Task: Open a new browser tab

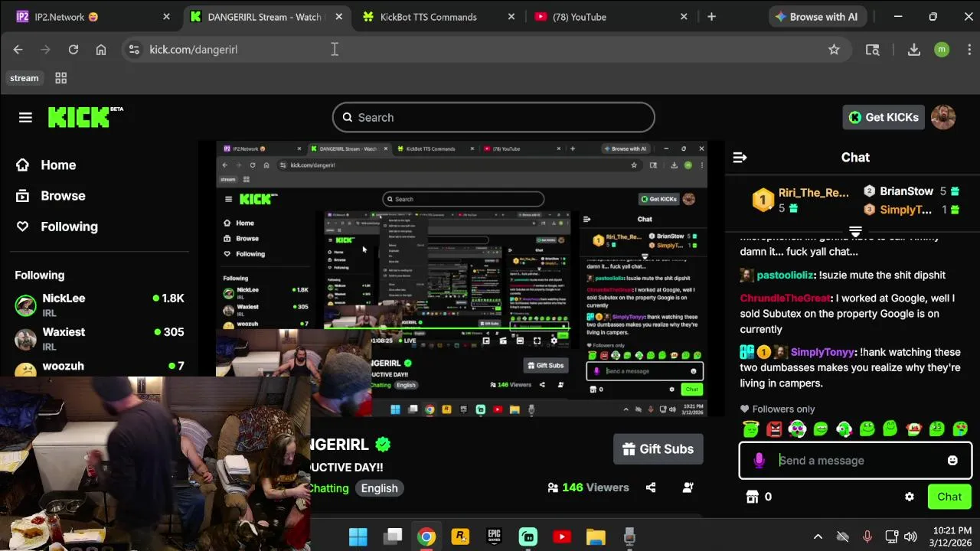Action: coord(711,17)
